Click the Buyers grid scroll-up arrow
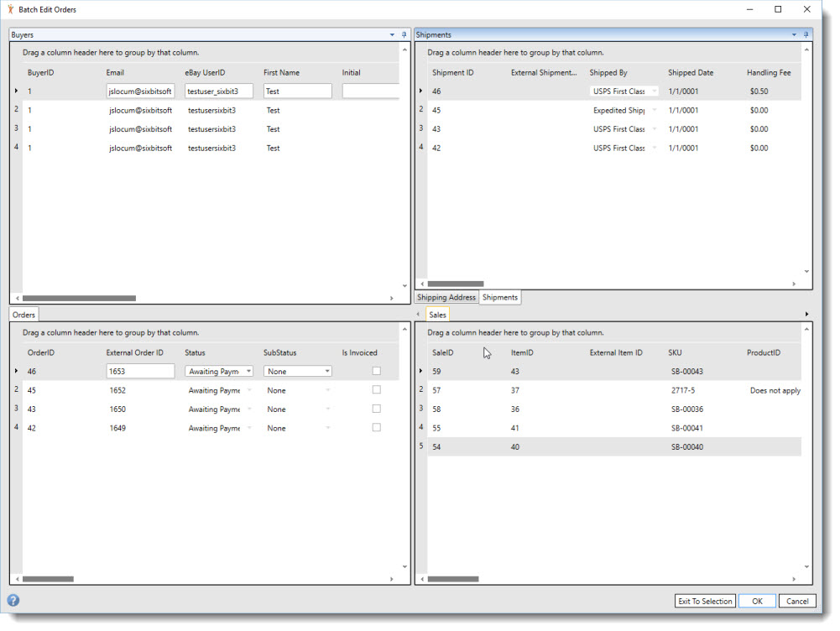Viewport: 840px width, 631px height. coord(404,50)
